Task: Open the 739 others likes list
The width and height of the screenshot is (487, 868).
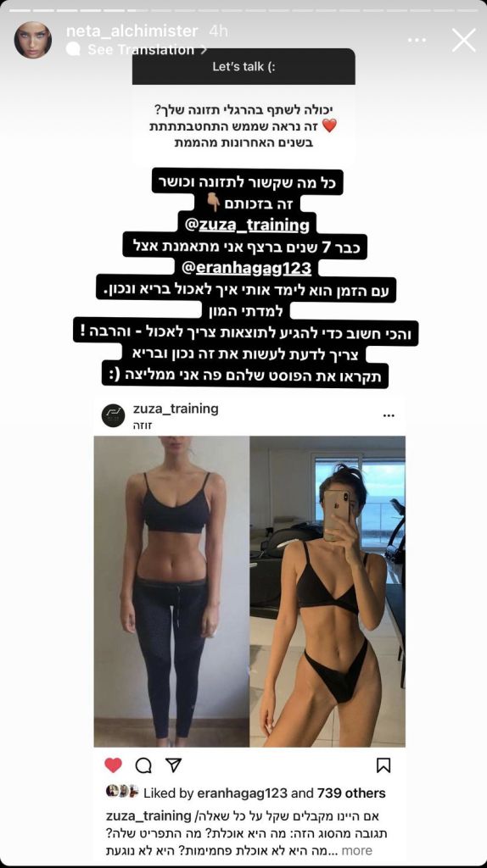Action: point(351,793)
